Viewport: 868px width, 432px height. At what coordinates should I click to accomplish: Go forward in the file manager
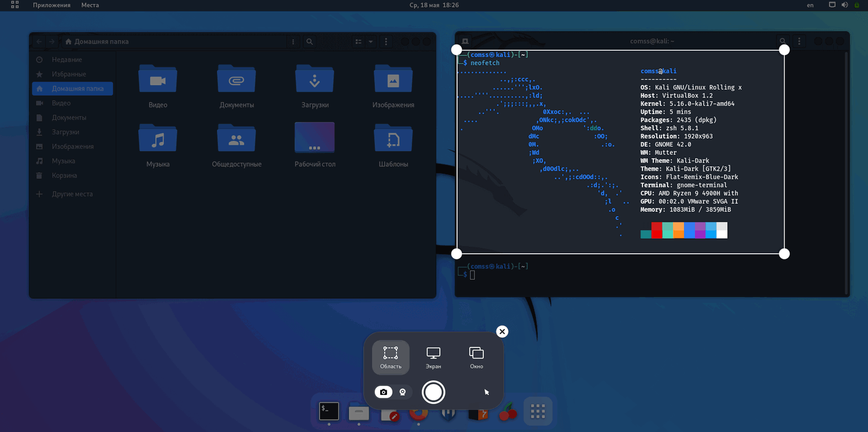(52, 42)
